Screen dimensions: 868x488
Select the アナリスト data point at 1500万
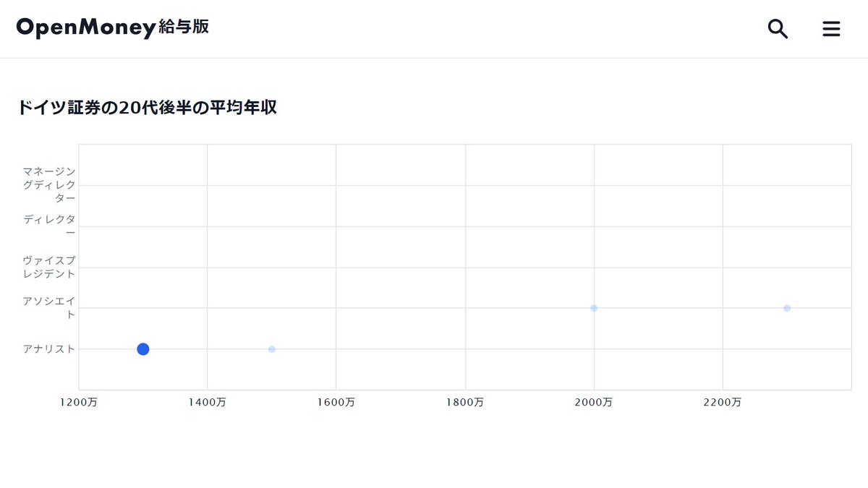pos(272,349)
